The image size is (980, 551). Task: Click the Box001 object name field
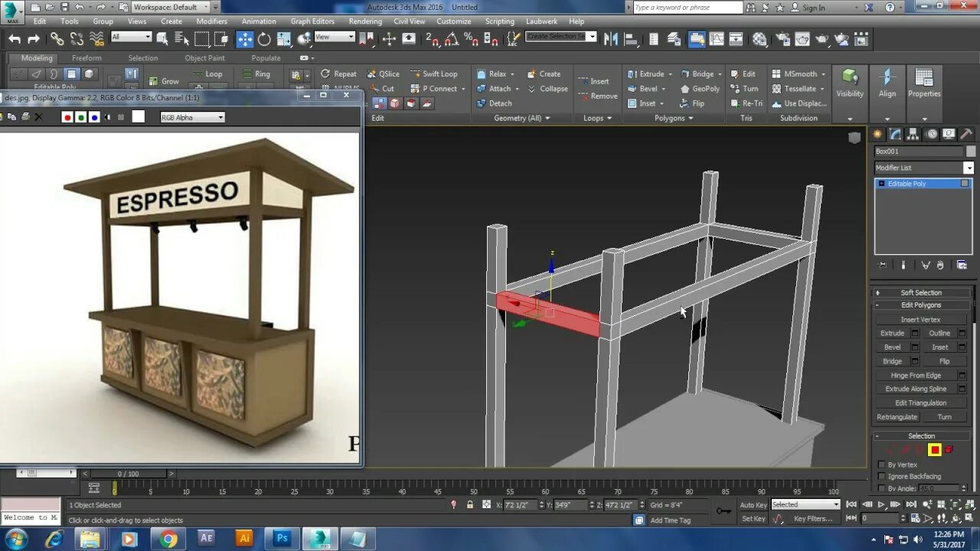click(919, 152)
